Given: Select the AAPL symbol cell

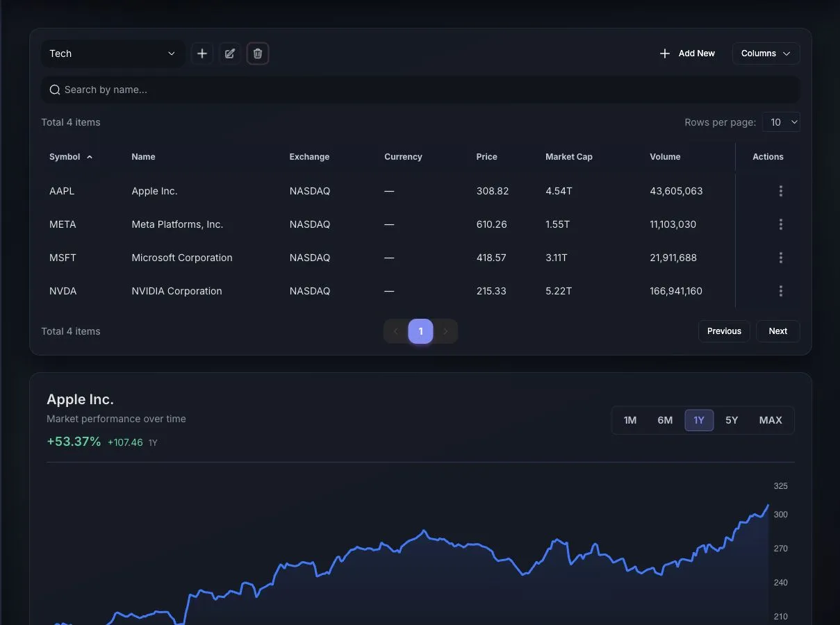Looking at the screenshot, I should coord(62,191).
